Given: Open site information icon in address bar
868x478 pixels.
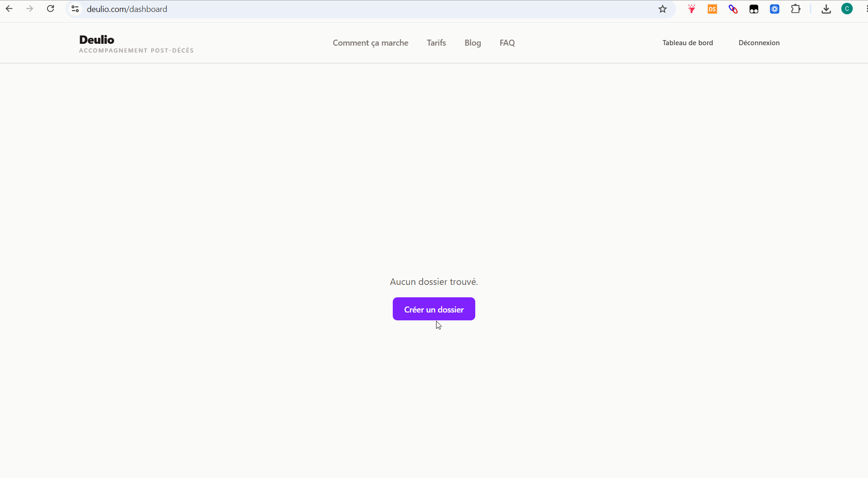Looking at the screenshot, I should 75,9.
